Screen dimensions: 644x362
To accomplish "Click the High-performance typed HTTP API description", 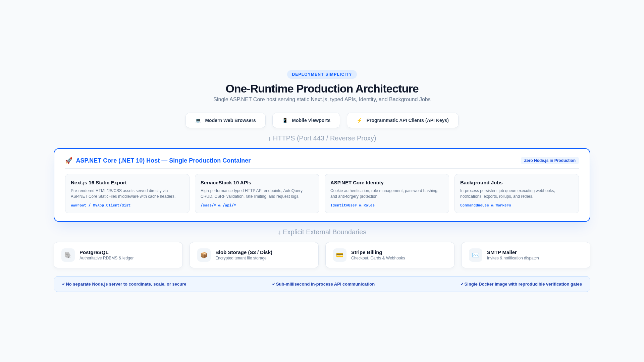I will [x=252, y=194].
